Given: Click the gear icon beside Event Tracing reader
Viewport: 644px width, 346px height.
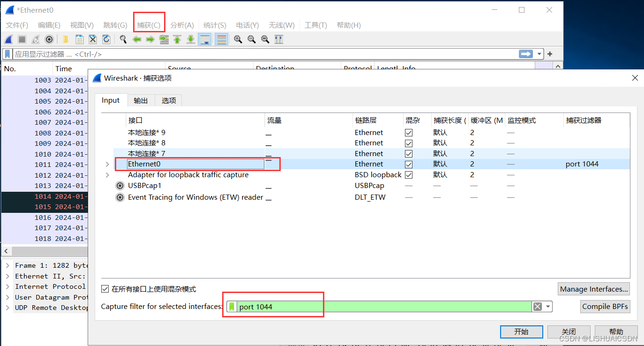Looking at the screenshot, I should [120, 197].
